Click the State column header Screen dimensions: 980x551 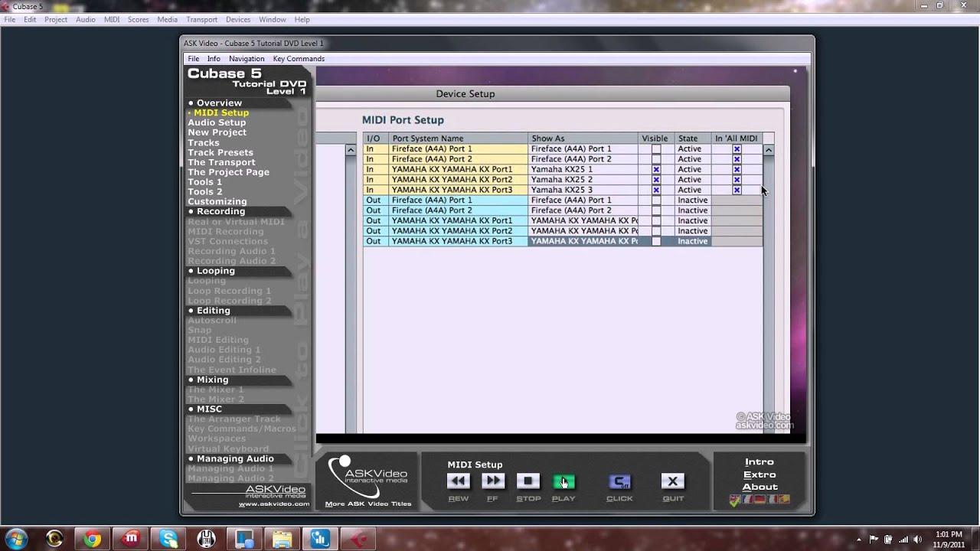tap(692, 139)
